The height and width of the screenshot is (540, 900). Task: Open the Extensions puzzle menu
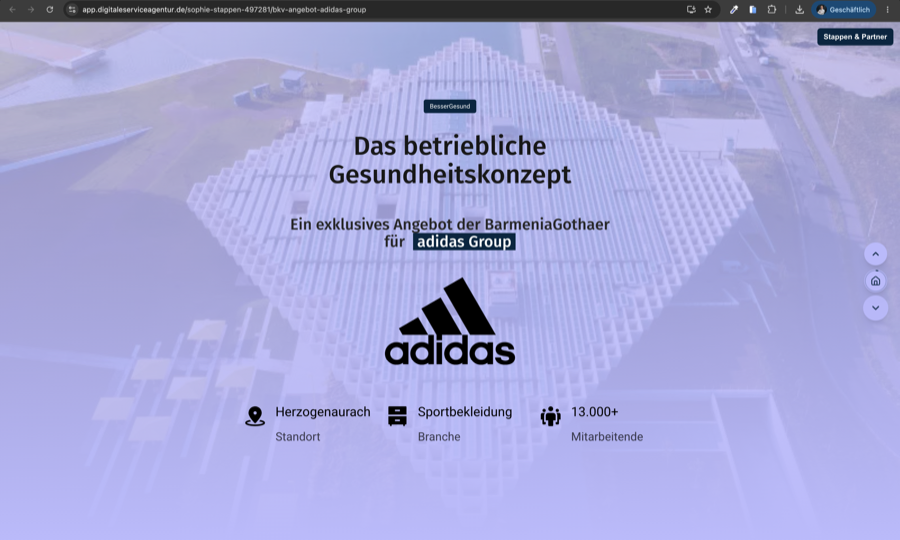click(772, 10)
